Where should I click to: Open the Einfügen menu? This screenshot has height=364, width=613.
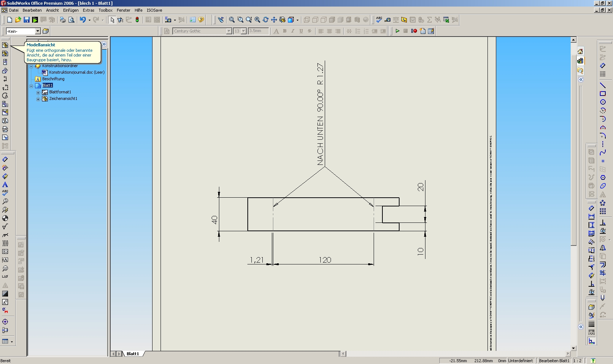pyautogui.click(x=70, y=10)
